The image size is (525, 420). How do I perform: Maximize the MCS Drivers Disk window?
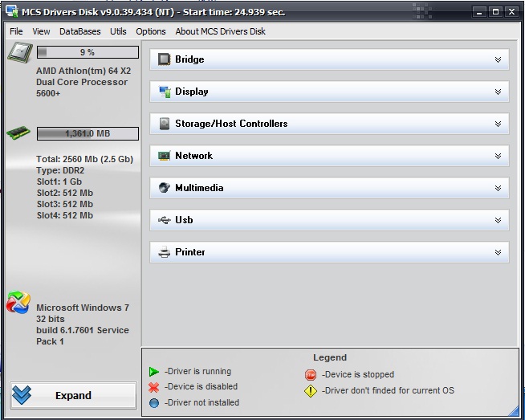[x=496, y=12]
